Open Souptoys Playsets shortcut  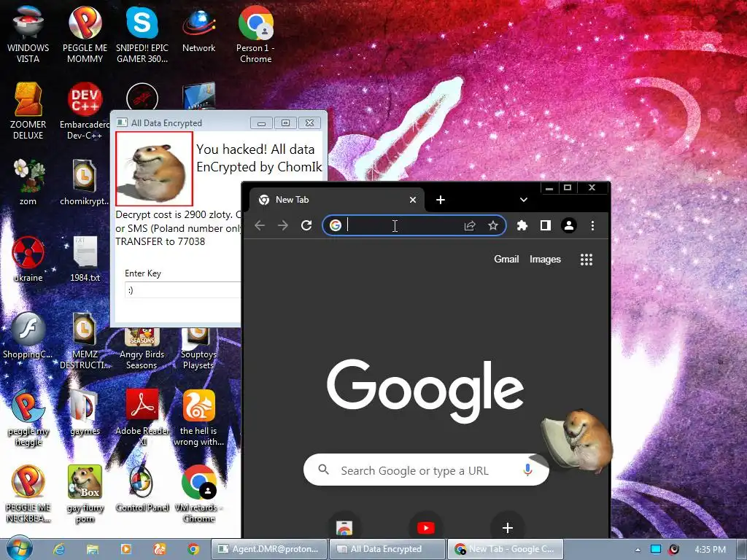(198, 349)
